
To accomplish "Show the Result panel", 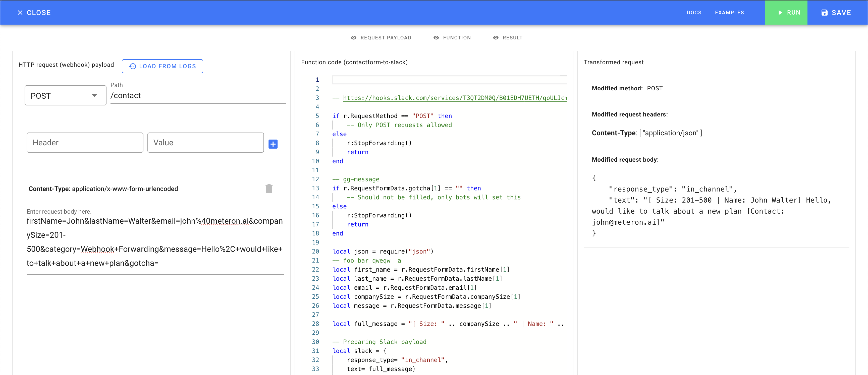I will point(508,38).
